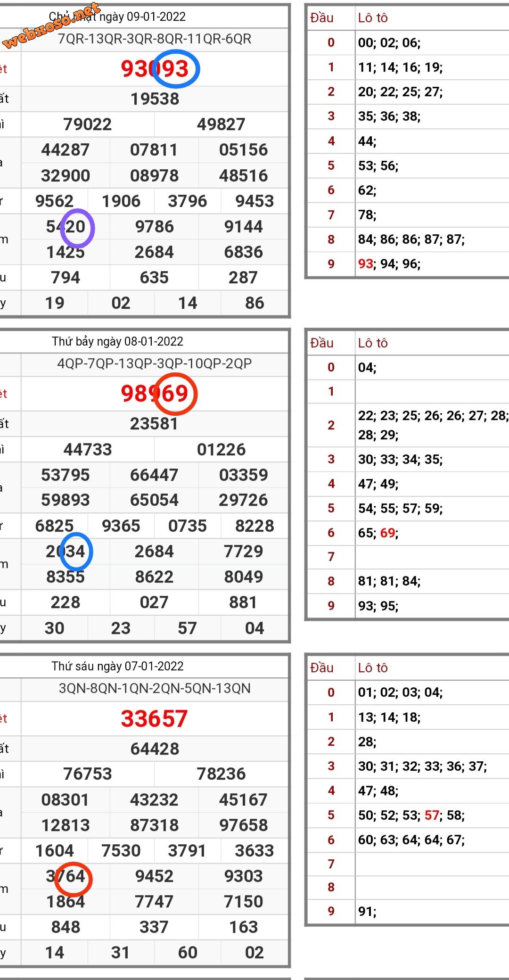509x980 pixels.
Task: Click the cell "08978"
Action: click(154, 176)
